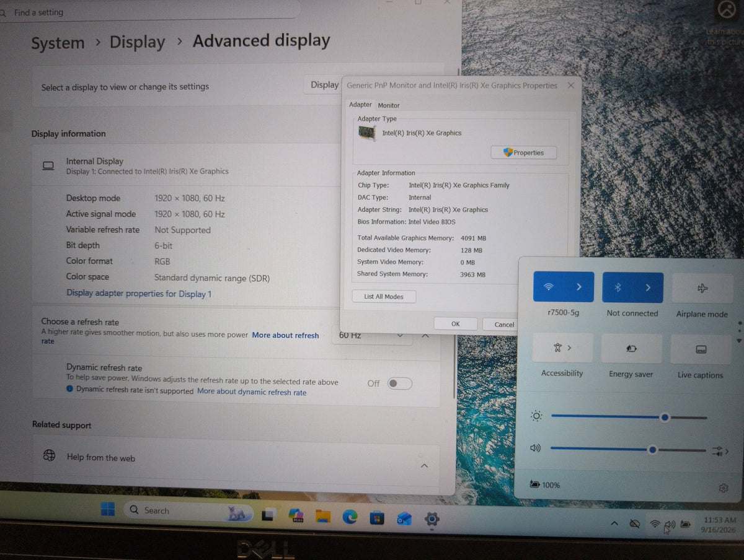This screenshot has height=560, width=744.
Task: Close the Graphics Properties dialog
Action: coord(570,85)
